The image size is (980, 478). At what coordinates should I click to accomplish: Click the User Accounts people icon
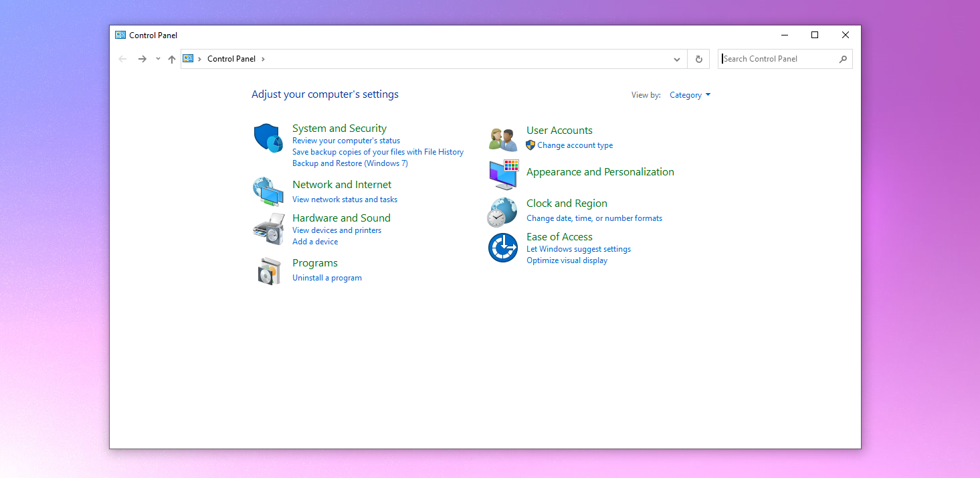pyautogui.click(x=502, y=137)
